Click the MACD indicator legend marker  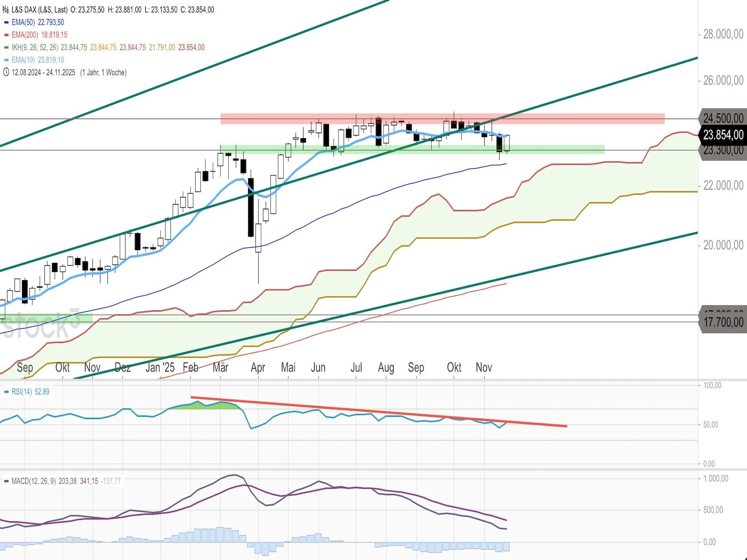tap(6, 481)
